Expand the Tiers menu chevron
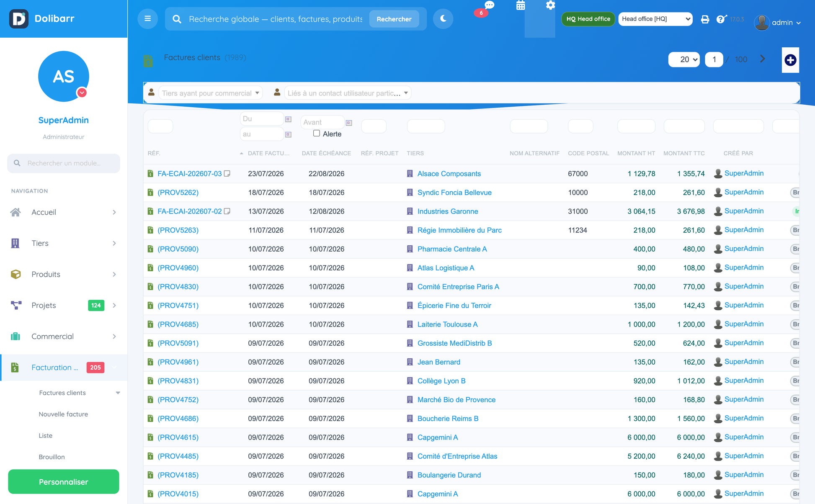 coord(114,243)
